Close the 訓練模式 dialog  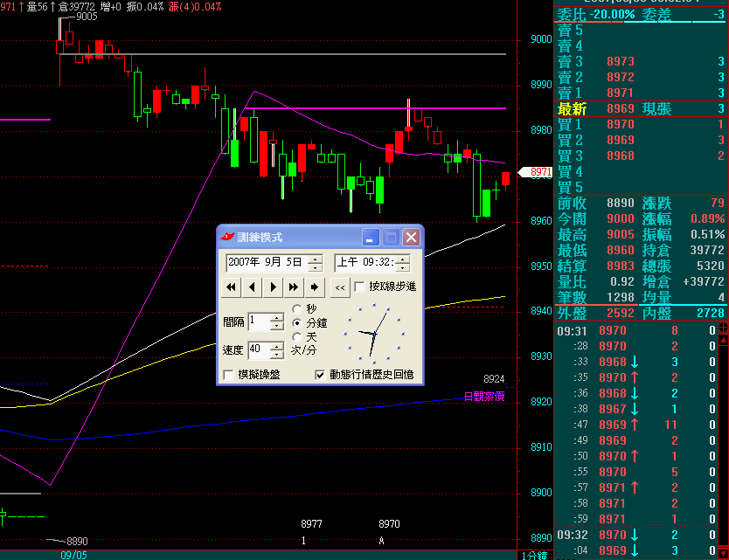coord(412,238)
